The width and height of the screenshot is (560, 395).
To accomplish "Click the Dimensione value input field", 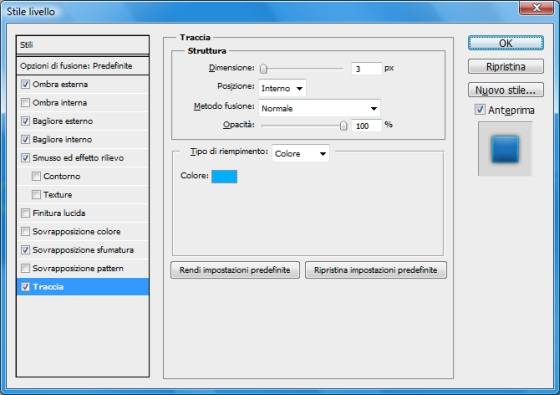I will coord(367,69).
